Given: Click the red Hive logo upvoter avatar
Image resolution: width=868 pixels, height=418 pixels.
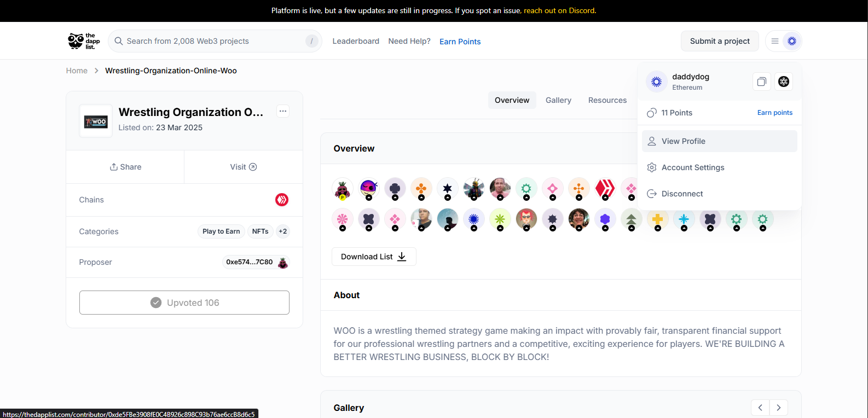Looking at the screenshot, I should click(x=605, y=189).
